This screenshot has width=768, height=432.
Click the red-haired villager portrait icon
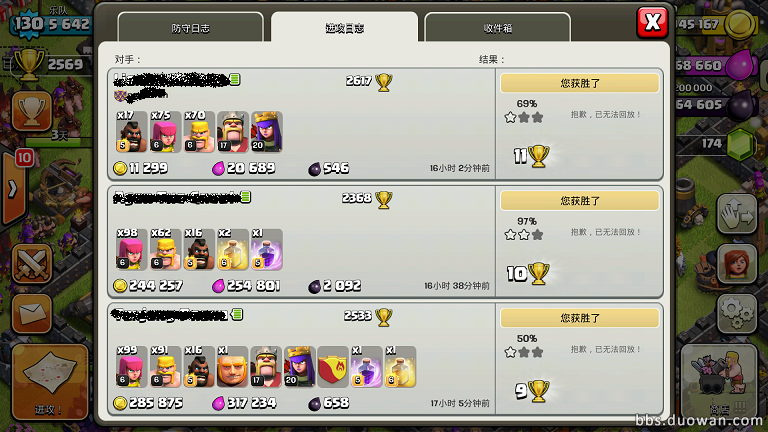tap(737, 264)
